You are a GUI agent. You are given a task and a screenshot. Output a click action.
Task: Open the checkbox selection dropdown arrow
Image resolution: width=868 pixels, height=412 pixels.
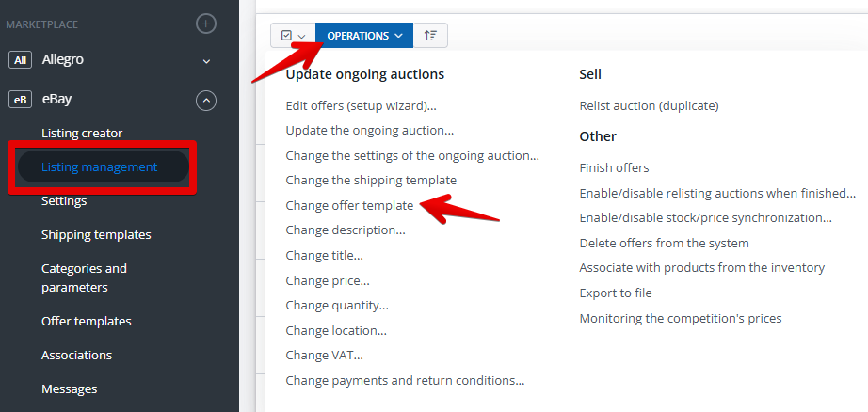(x=302, y=36)
